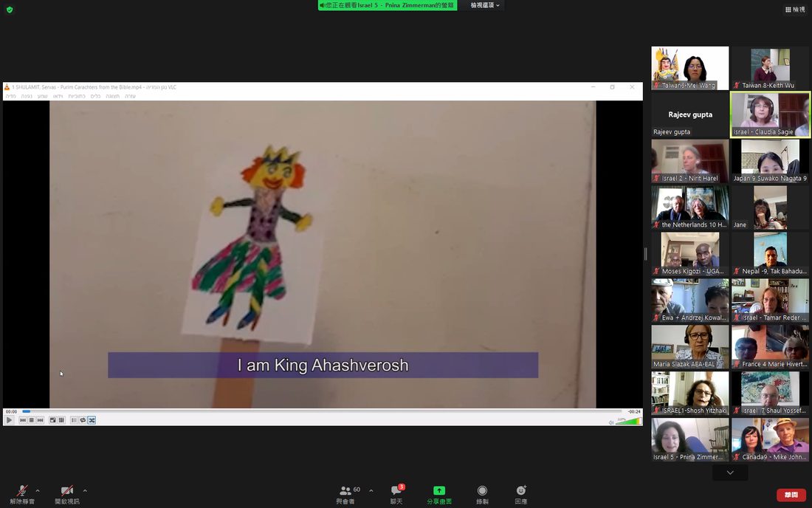Image resolution: width=812 pixels, height=508 pixels.
Task: Click the VLC cone icon in title bar
Action: [x=7, y=87]
